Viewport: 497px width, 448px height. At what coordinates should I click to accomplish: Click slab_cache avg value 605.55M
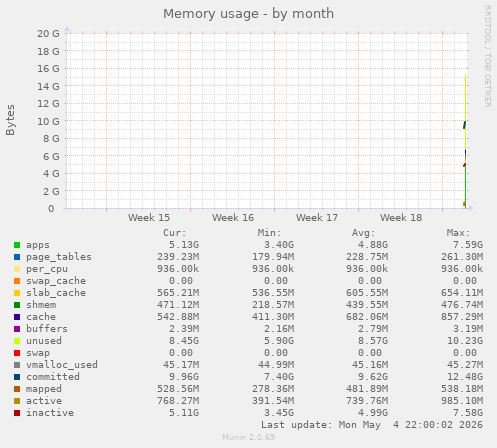(x=367, y=293)
